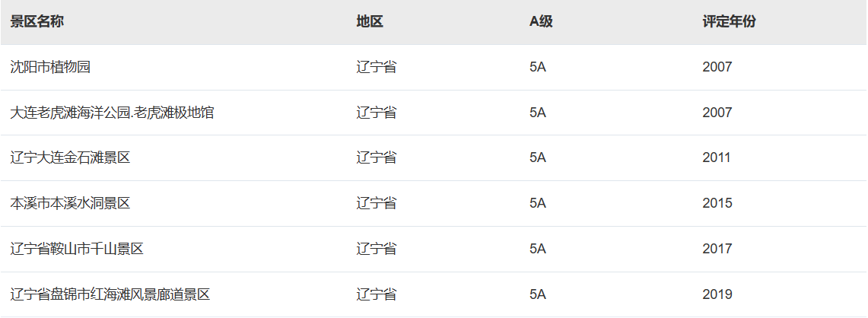Viewport: 868px width, 318px height.
Task: Click the 评定年份 column header
Action: click(729, 22)
